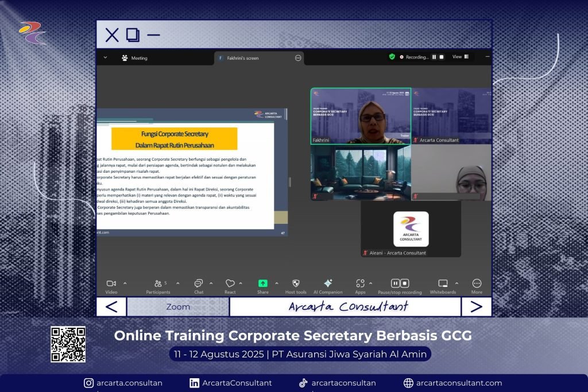Click the green Share button
Image resolution: width=588 pixels, height=392 pixels.
262,284
